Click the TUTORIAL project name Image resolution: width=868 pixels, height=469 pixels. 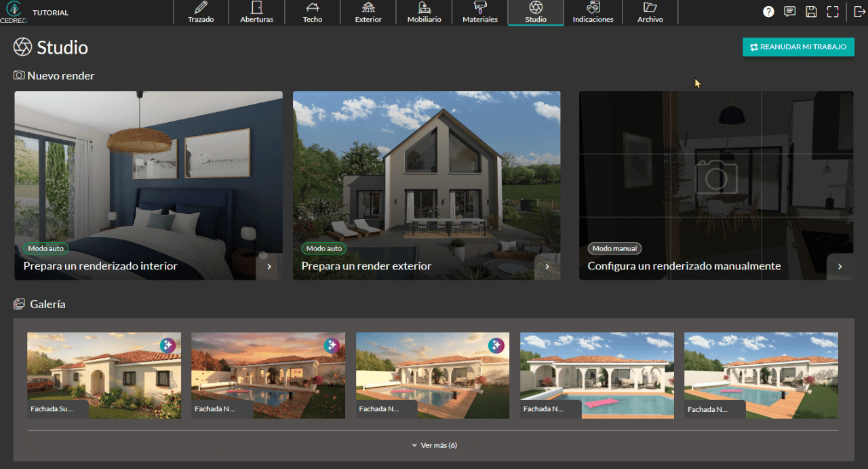(50, 13)
